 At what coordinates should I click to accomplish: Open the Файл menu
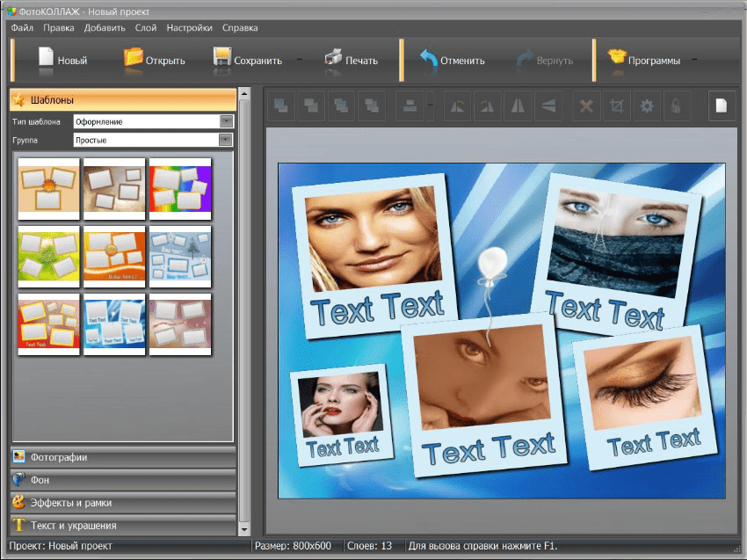[x=23, y=28]
